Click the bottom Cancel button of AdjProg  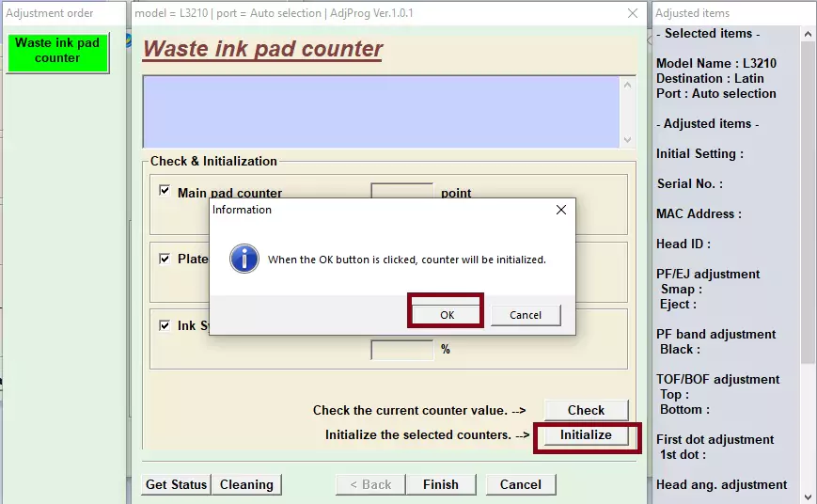[521, 484]
